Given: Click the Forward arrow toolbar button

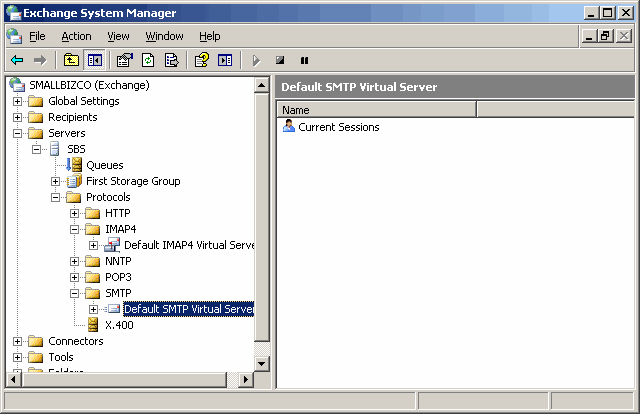Looking at the screenshot, I should coord(40,60).
